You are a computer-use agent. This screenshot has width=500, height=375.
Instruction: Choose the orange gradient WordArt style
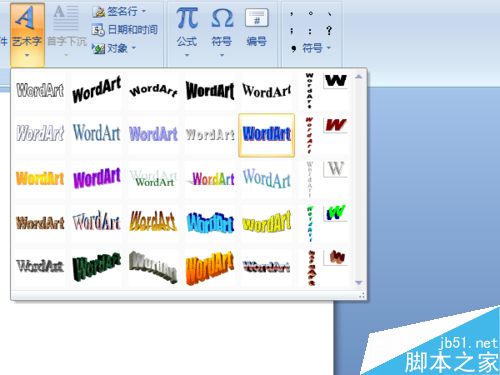point(40,179)
